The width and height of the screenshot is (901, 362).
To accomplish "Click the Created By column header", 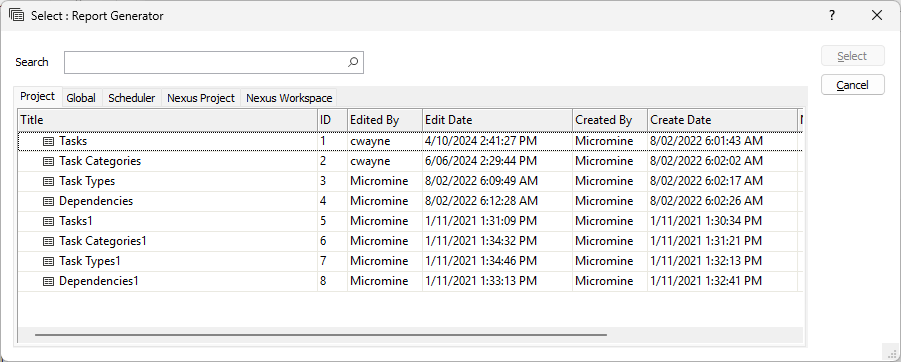I will pos(610,120).
